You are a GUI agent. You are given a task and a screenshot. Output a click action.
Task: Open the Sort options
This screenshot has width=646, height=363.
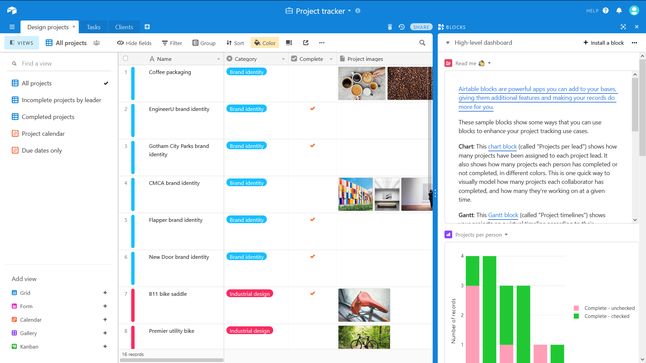coord(235,43)
